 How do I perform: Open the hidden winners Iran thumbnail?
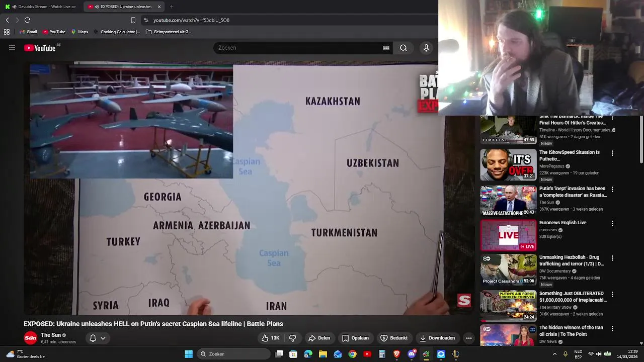point(508,336)
